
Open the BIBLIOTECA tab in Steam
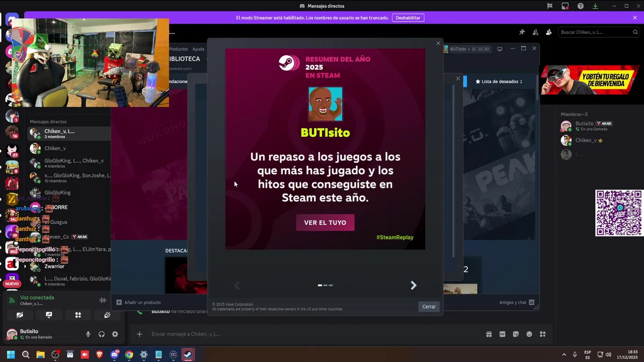pyautogui.click(x=184, y=59)
